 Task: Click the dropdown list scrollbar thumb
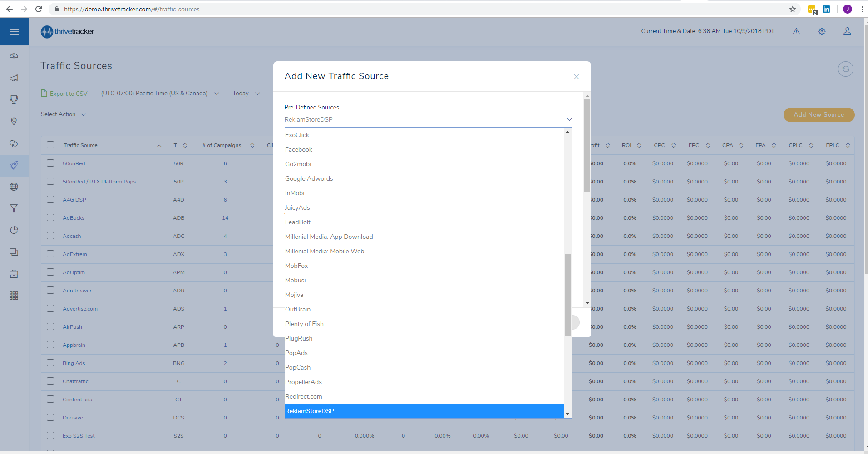tap(567, 295)
